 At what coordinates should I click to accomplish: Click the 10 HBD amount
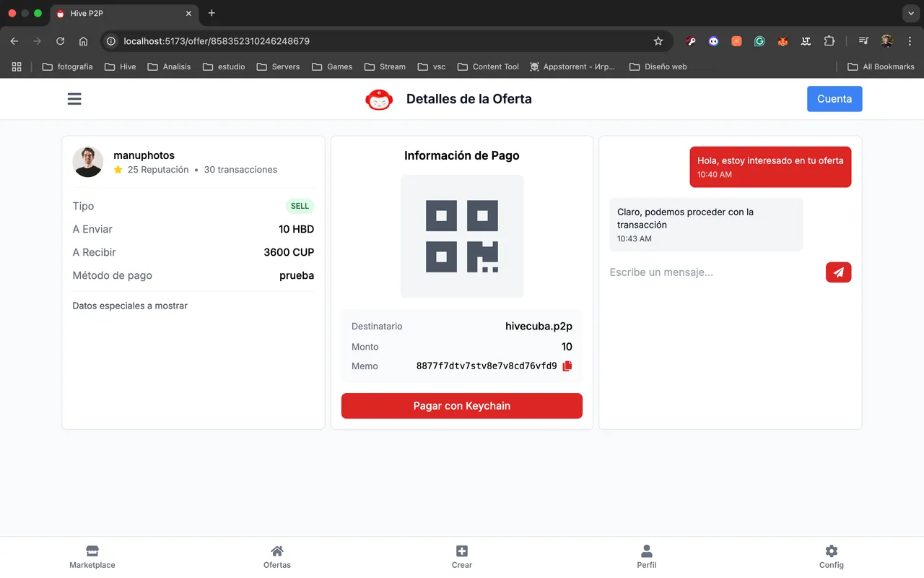296,229
